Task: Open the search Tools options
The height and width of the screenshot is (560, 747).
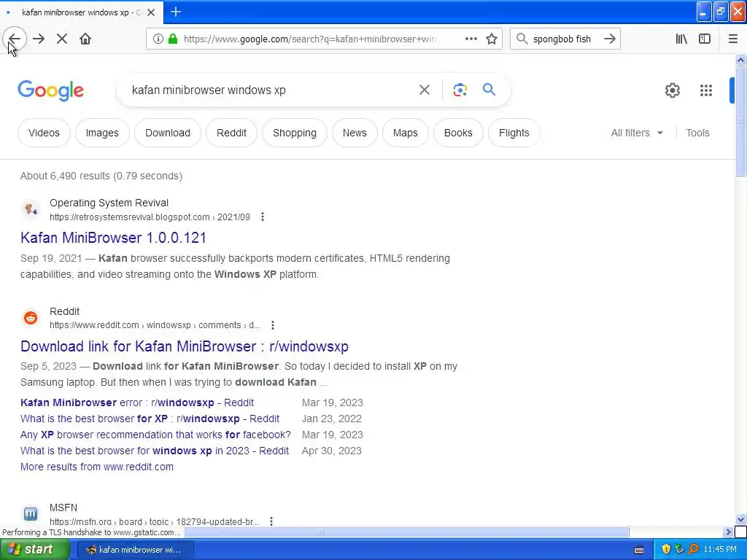Action: coord(697,133)
